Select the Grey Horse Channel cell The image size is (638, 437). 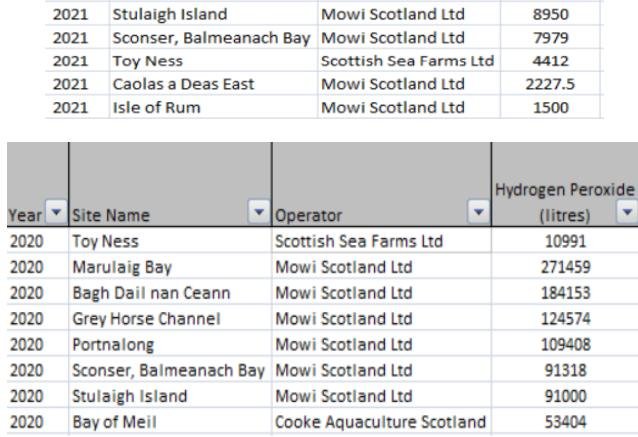point(125,318)
